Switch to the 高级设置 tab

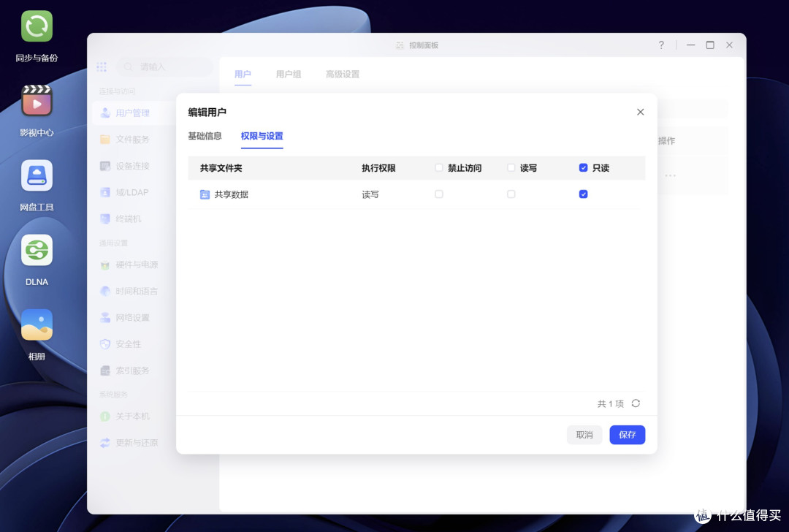343,75
